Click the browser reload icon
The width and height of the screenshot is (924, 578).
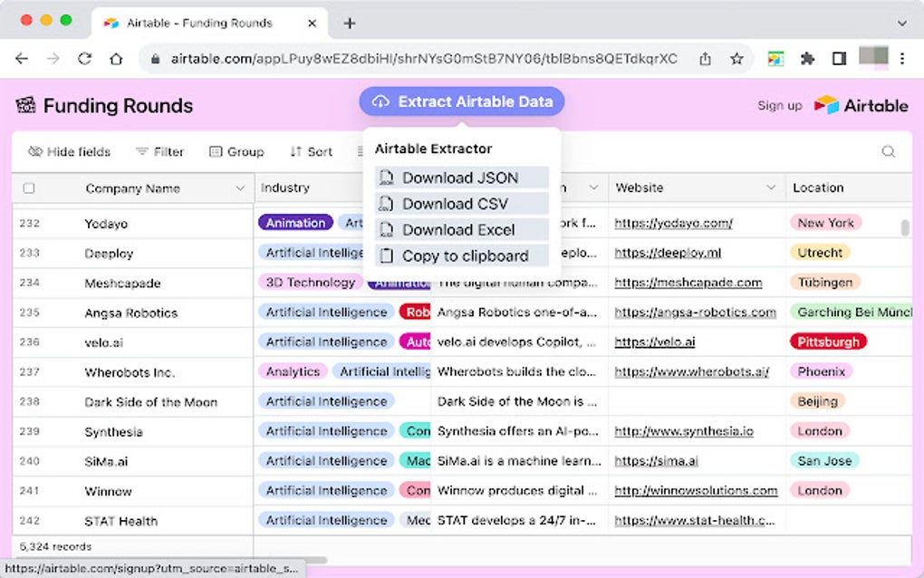pos(84,59)
